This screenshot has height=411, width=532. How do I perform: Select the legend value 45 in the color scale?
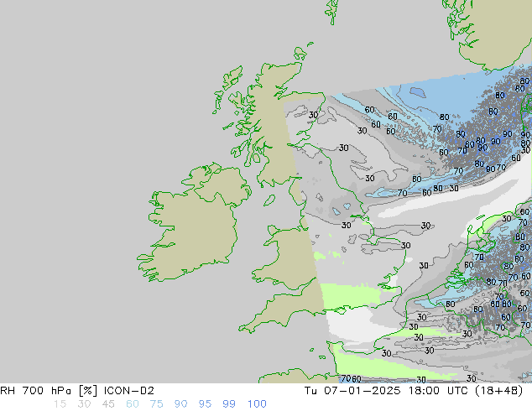tap(108, 404)
